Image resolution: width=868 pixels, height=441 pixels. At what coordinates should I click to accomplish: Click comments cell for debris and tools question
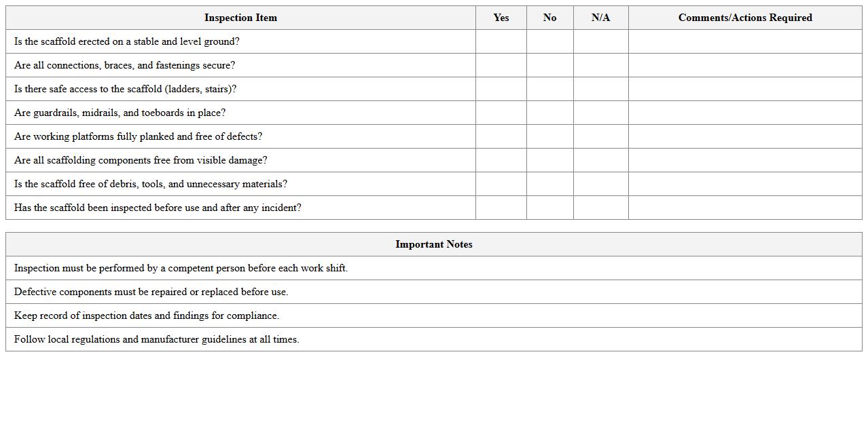(744, 184)
